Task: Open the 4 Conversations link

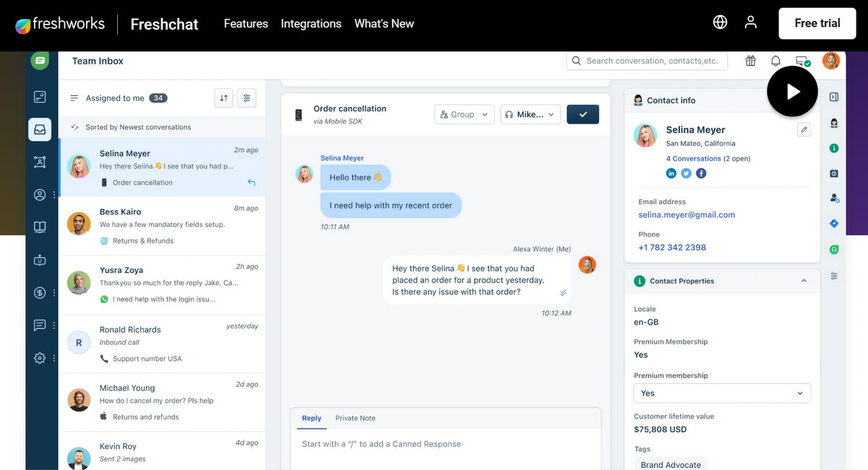Action: point(694,158)
